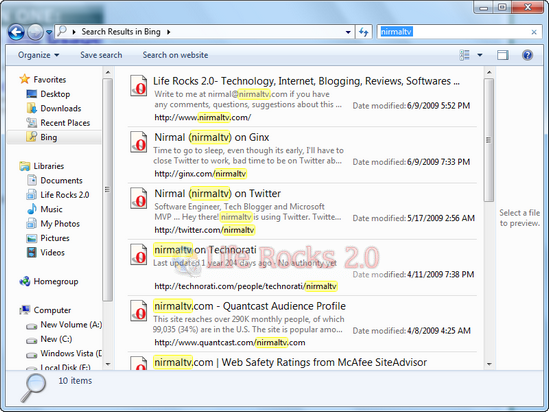549x412 pixels.
Task: Select nirmaltv on Technorati result
Action: (205, 250)
